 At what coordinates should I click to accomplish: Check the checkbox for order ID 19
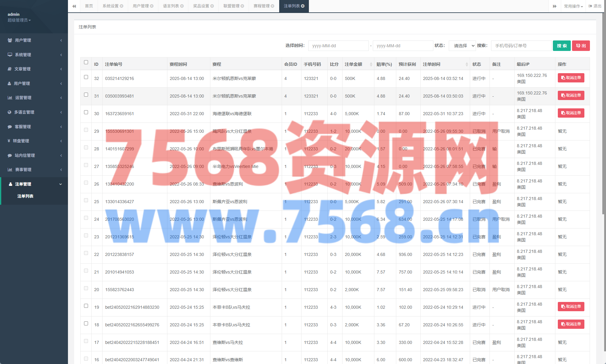click(86, 306)
